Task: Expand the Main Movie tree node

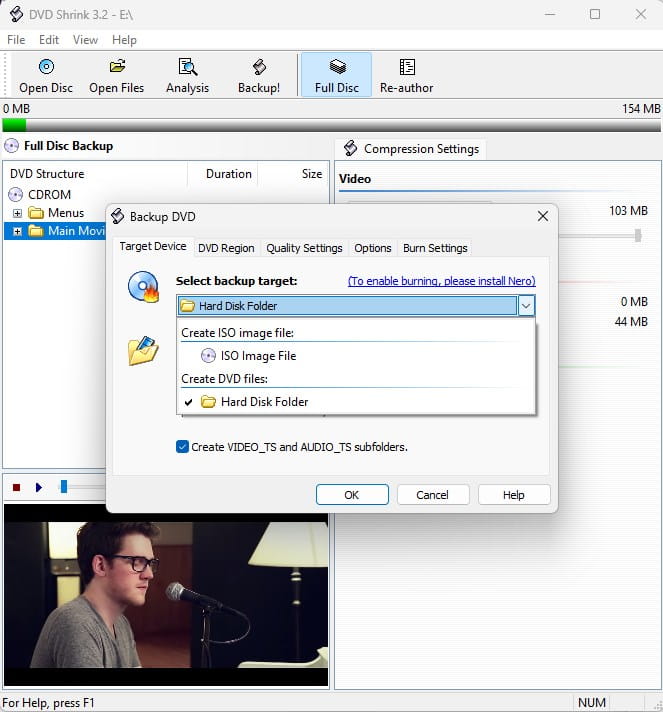Action: (17, 231)
